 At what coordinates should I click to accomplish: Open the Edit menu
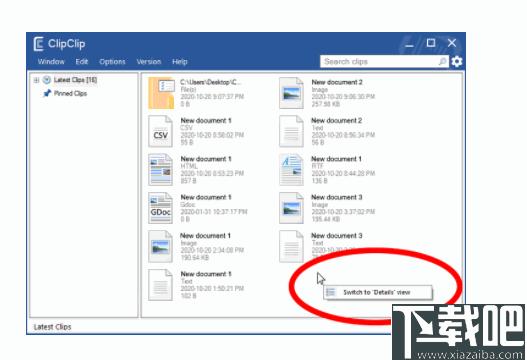82,62
